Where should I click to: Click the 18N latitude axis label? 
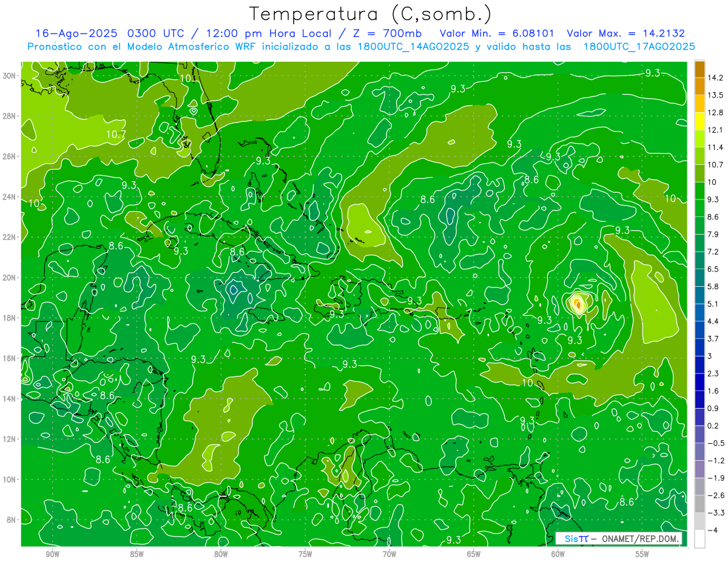tap(10, 318)
